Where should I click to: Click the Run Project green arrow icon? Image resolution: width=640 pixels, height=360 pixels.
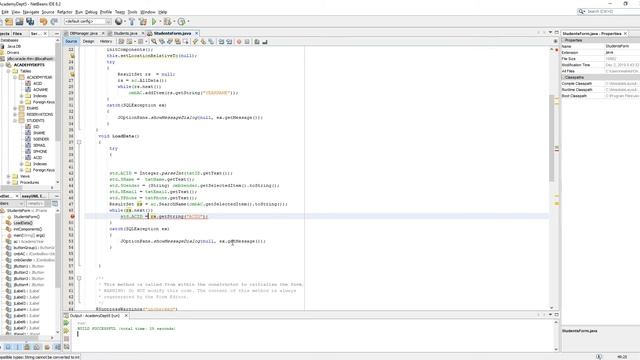pyautogui.click(x=154, y=21)
